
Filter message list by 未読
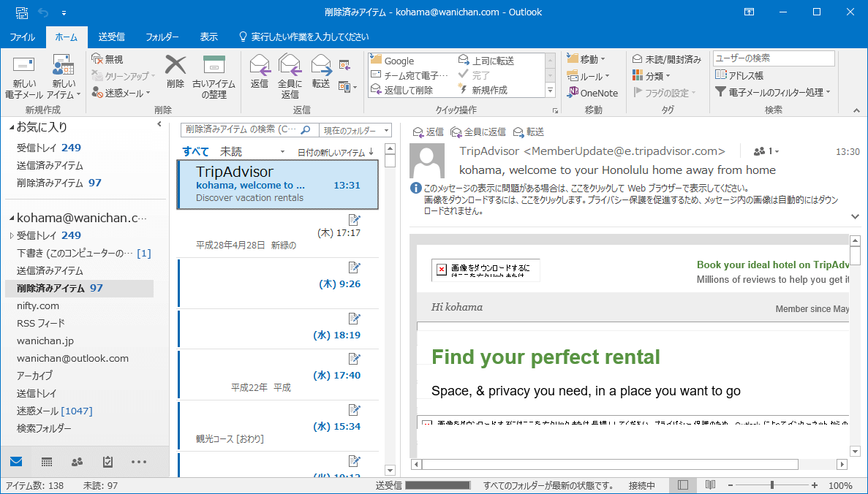(x=231, y=151)
